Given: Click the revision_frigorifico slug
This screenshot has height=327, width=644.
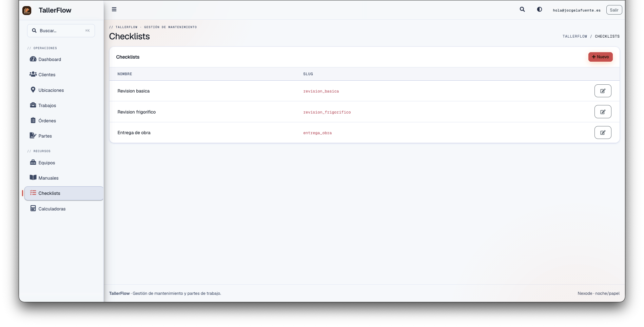Looking at the screenshot, I should 327,112.
